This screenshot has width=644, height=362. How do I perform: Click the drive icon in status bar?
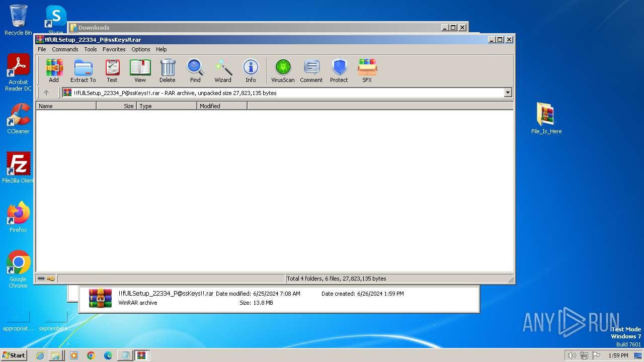tap(41, 279)
